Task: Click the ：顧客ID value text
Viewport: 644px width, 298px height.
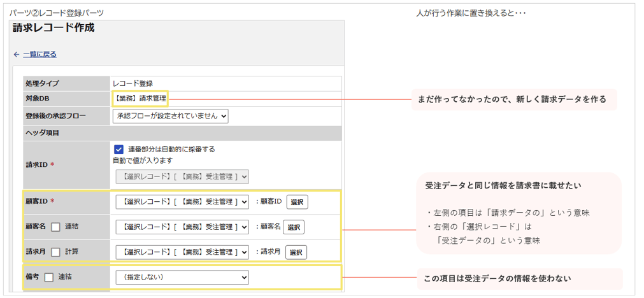Action: [x=268, y=202]
